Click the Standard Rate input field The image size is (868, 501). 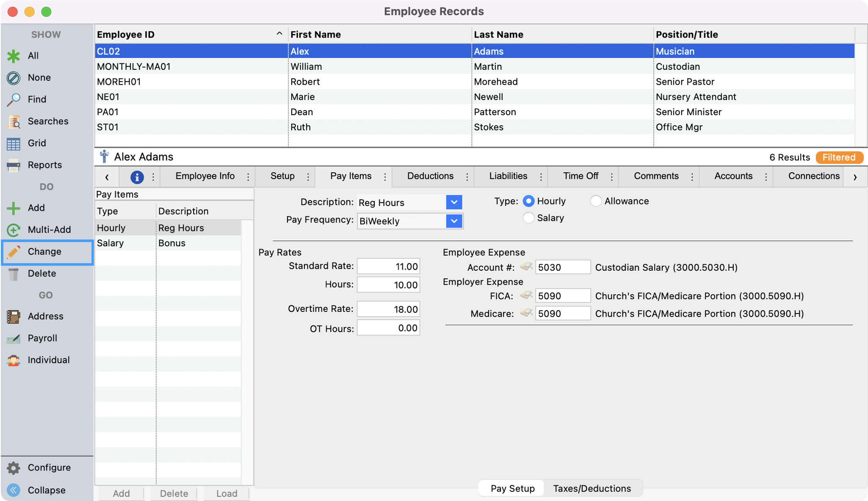pyautogui.click(x=388, y=267)
